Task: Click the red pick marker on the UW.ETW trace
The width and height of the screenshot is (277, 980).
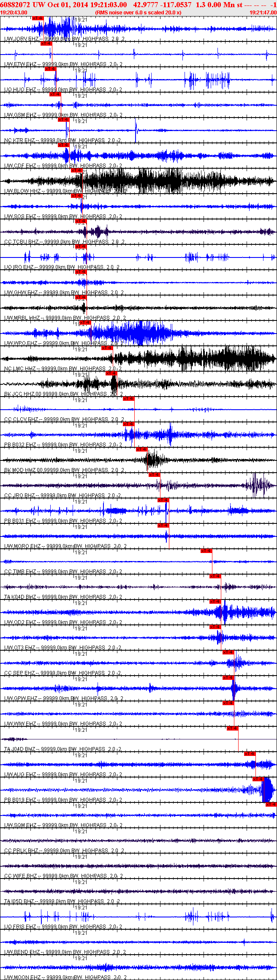Action: coord(46,44)
